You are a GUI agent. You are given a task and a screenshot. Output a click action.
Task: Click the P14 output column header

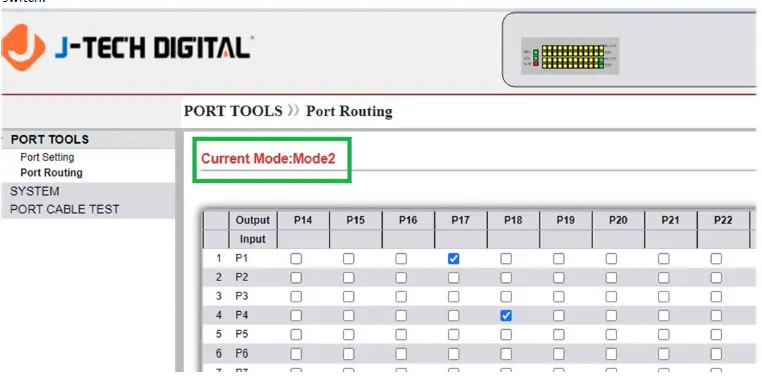(x=303, y=220)
